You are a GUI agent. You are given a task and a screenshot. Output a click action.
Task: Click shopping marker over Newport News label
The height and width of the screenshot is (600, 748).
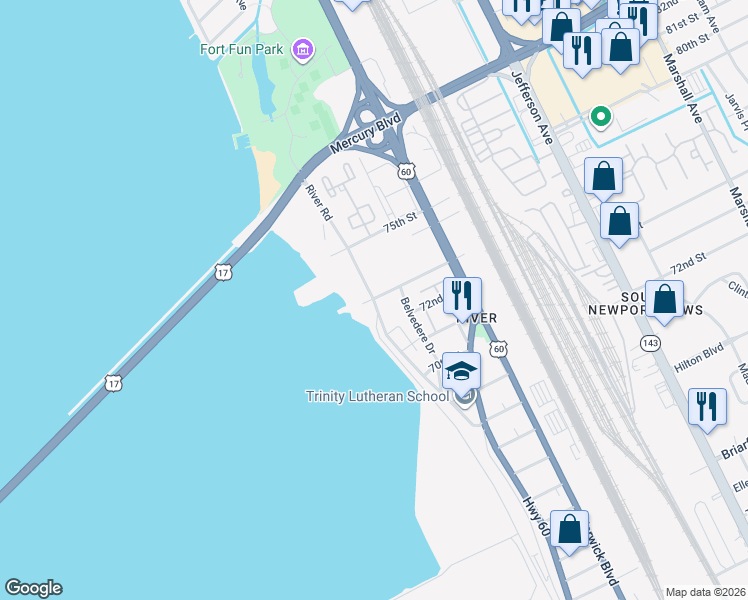[664, 302]
